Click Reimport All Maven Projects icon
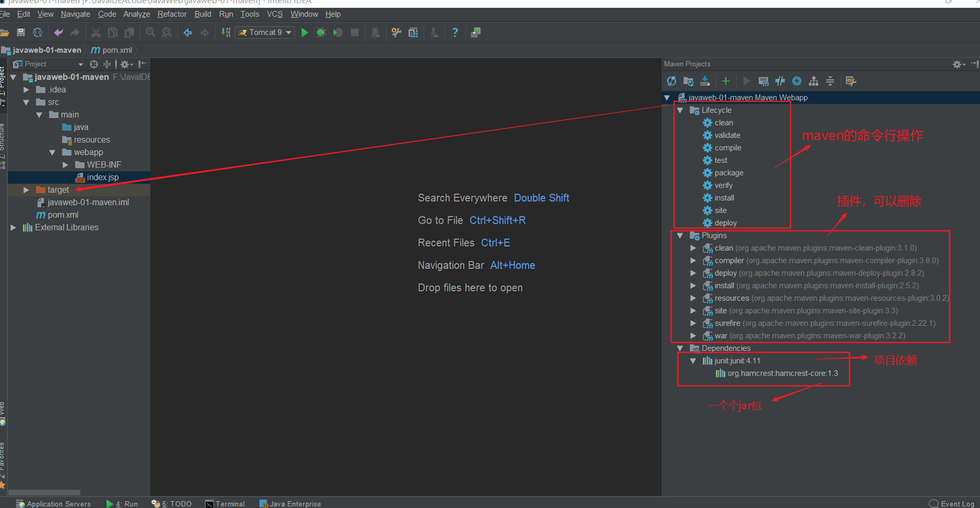Image resolution: width=980 pixels, height=508 pixels. click(x=671, y=81)
